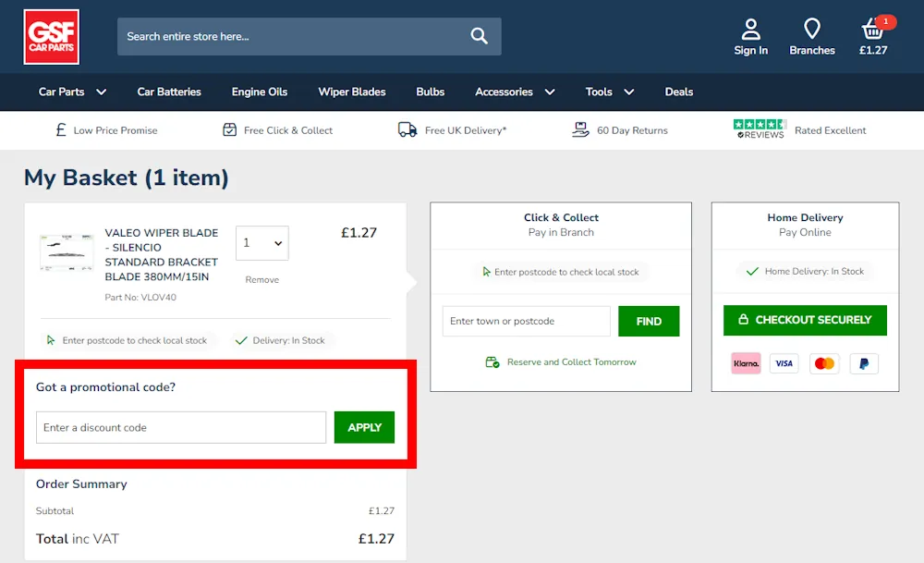Click the CHECKOUT SECURELY button
This screenshot has width=924, height=563.
tap(805, 320)
